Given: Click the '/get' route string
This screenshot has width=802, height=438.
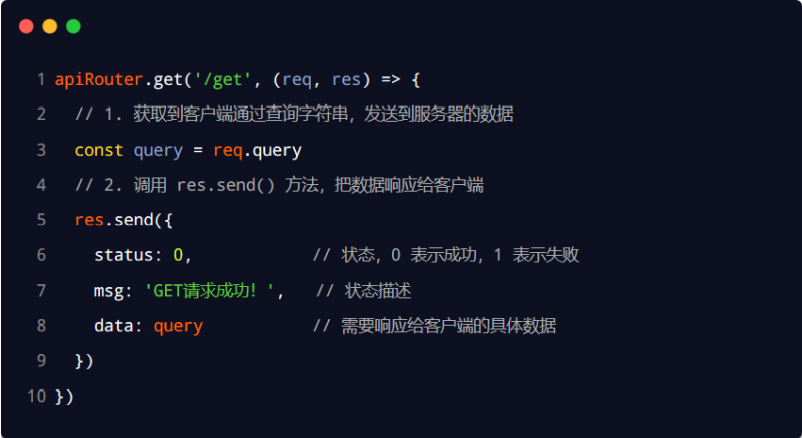Looking at the screenshot, I should pos(222,79).
